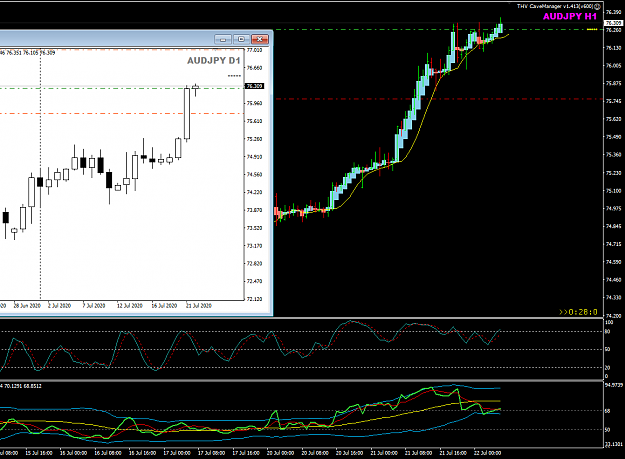Click the 75.745 price on H1 scale
This screenshot has width=625, height=459.
[x=613, y=101]
